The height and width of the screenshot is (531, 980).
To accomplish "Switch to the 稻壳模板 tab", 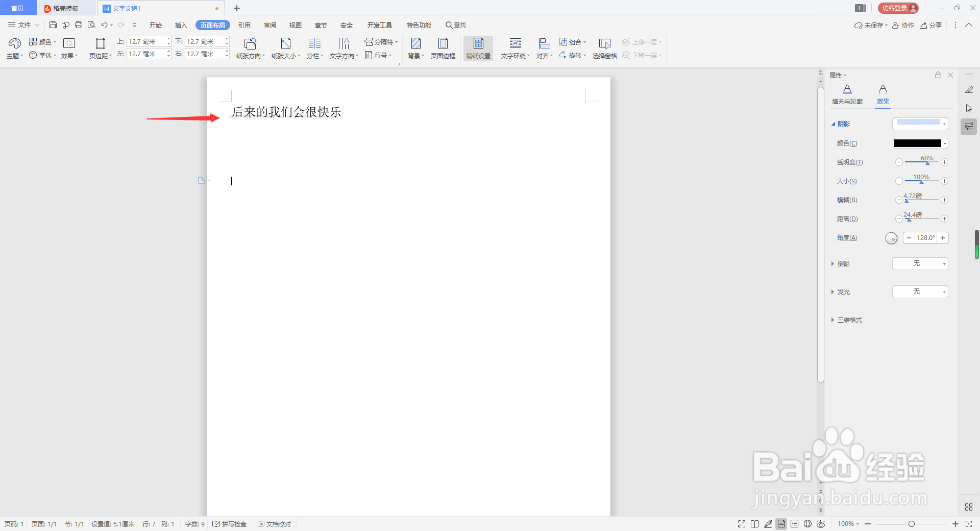I will (x=66, y=8).
